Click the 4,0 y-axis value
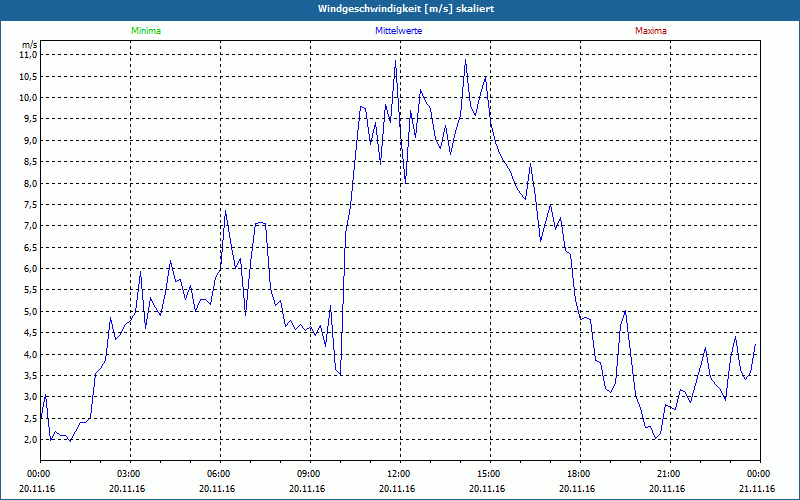The width and height of the screenshot is (800, 500). pos(30,354)
